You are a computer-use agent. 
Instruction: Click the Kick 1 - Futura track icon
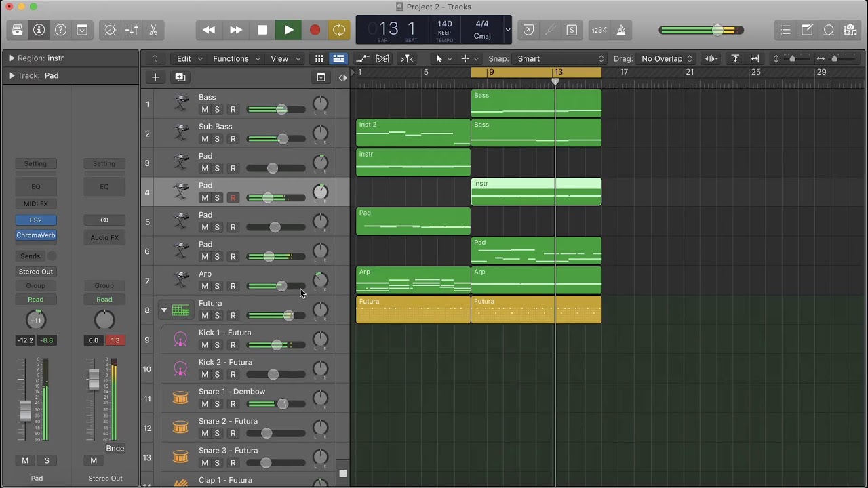[x=180, y=340]
